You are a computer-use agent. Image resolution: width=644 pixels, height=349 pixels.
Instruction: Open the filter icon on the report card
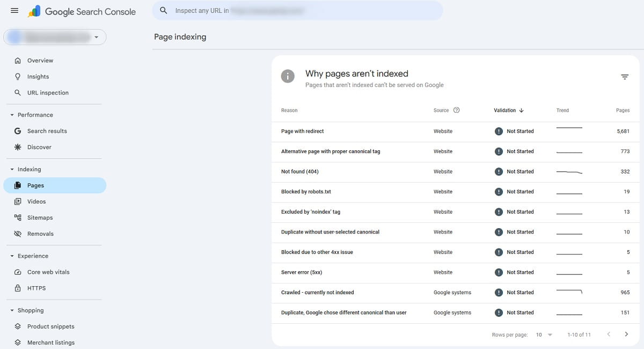coord(625,77)
